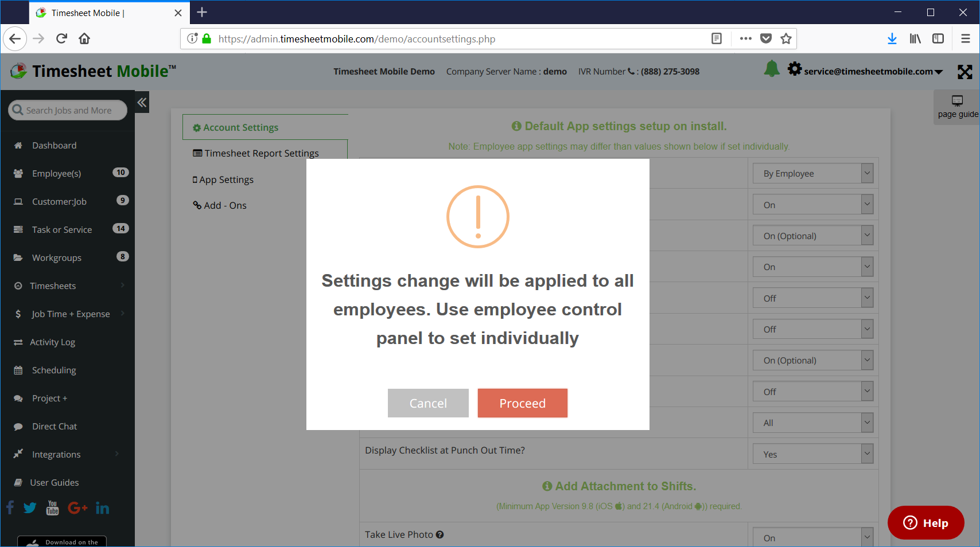Open the Yes checklist dropdown

point(813,454)
